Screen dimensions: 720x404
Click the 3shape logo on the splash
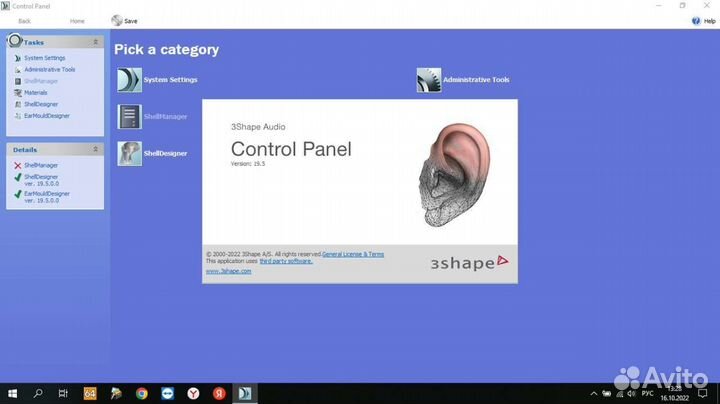[x=469, y=263]
